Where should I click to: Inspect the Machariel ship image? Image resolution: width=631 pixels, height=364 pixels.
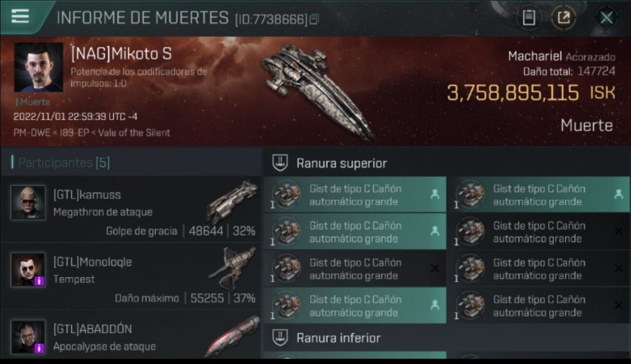coord(316,91)
